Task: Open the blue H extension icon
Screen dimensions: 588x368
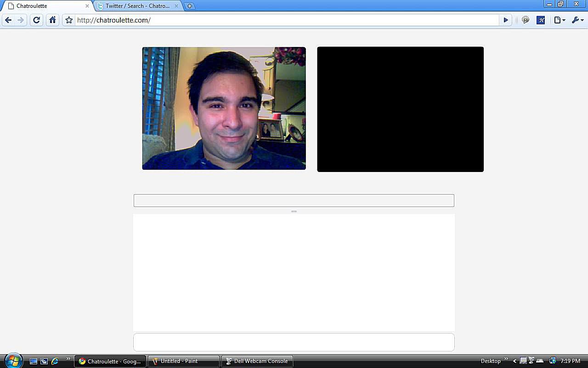Action: 541,20
